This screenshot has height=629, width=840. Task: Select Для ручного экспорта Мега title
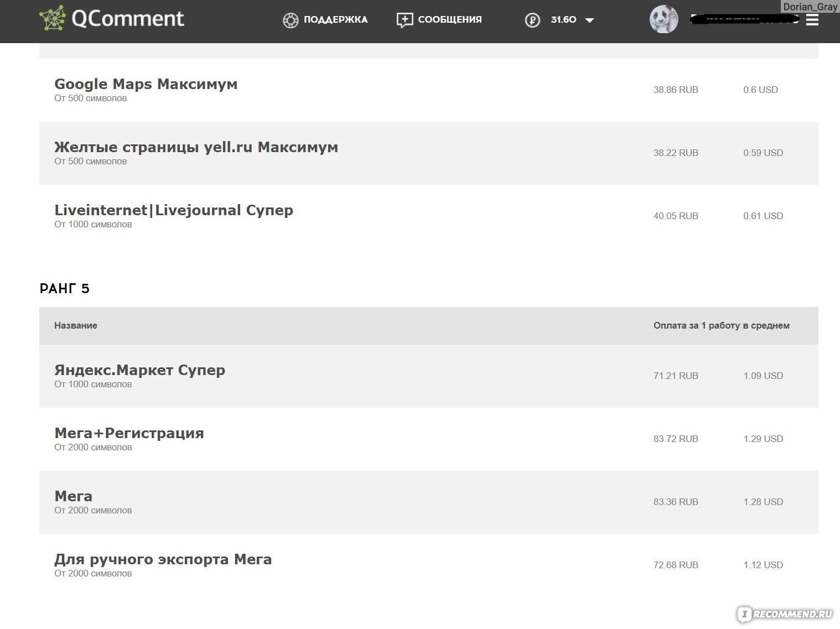point(163,559)
